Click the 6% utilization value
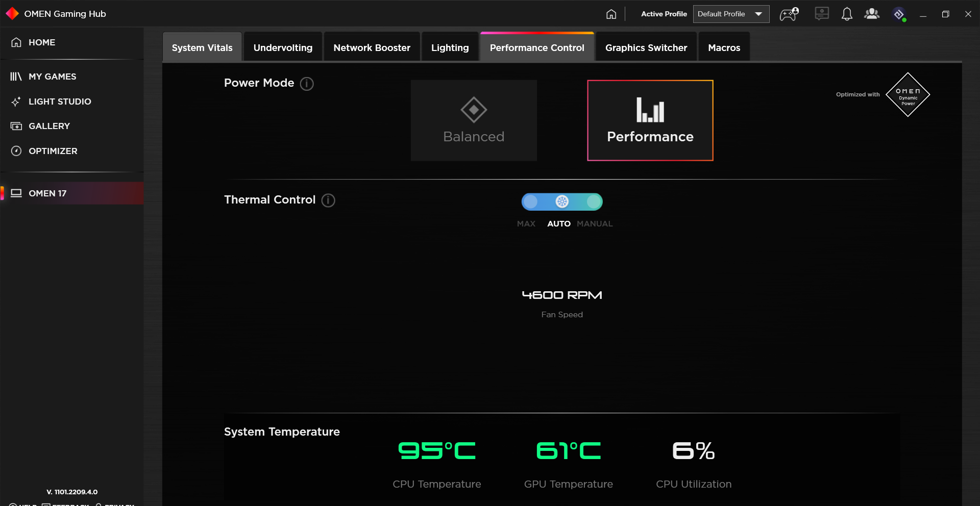The width and height of the screenshot is (980, 506). click(694, 450)
